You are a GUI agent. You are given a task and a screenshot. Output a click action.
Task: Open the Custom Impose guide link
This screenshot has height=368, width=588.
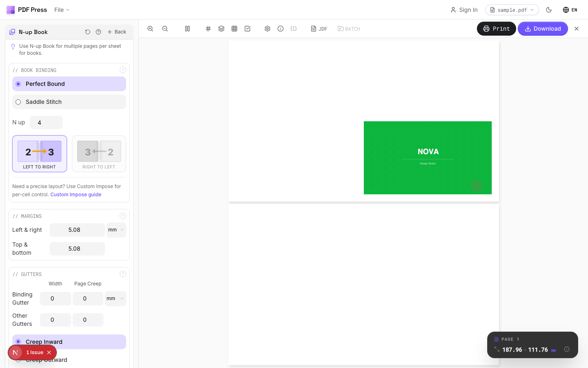[76, 195]
